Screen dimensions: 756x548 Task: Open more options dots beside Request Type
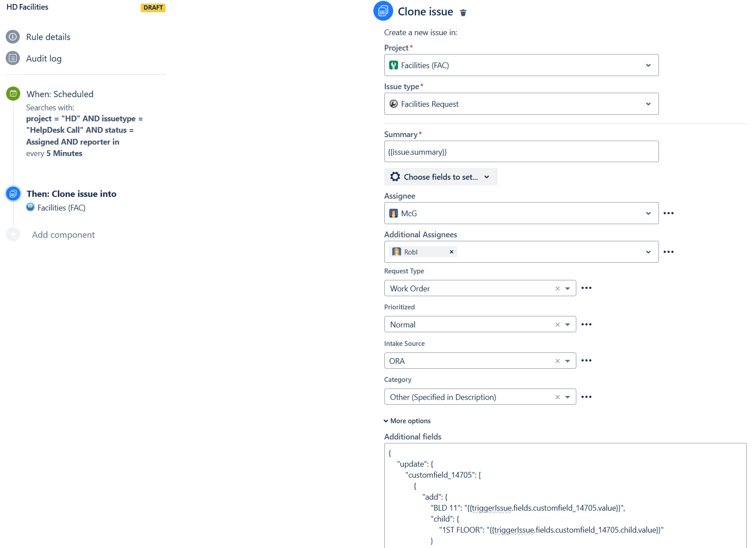(x=586, y=288)
